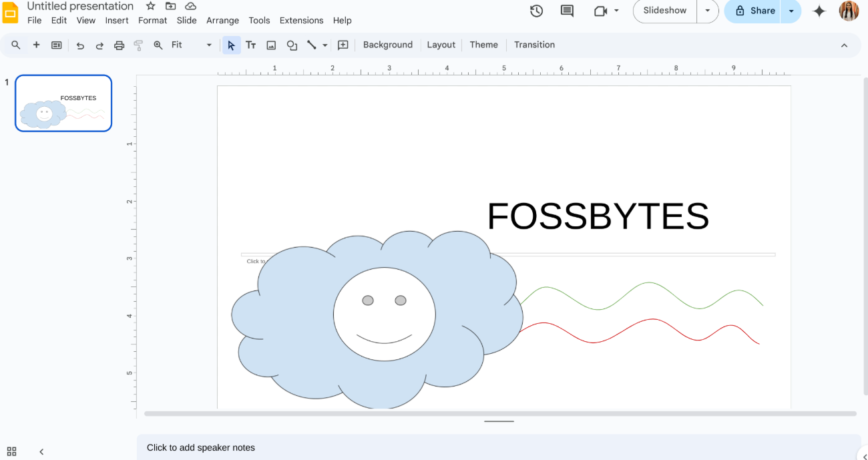868x460 pixels.
Task: Open the Share options dropdown arrow
Action: (x=792, y=11)
